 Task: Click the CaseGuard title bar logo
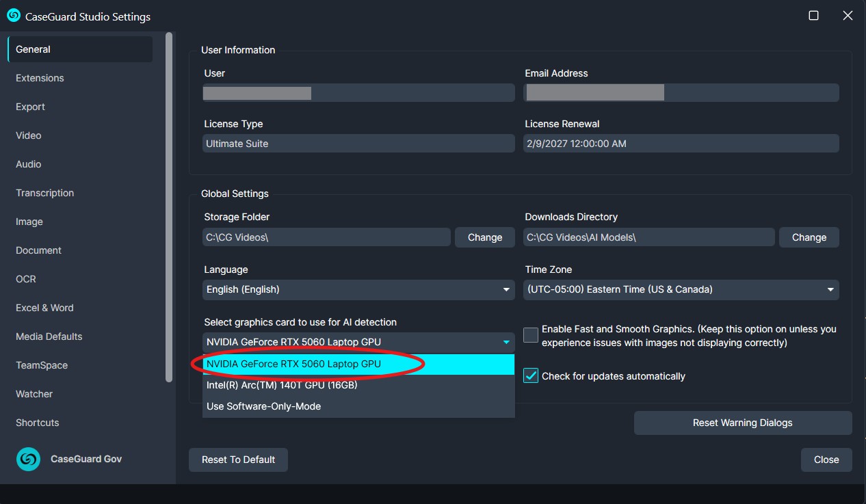[x=13, y=16]
